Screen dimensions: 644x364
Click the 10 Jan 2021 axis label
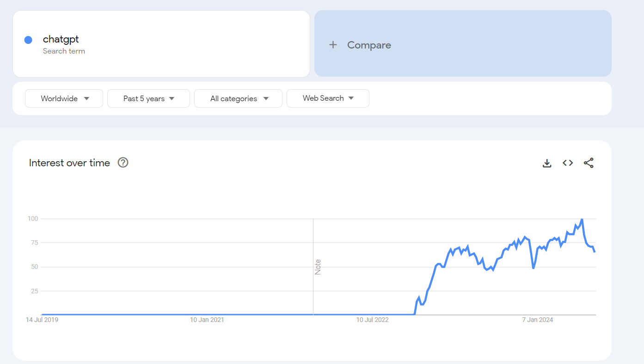point(207,320)
